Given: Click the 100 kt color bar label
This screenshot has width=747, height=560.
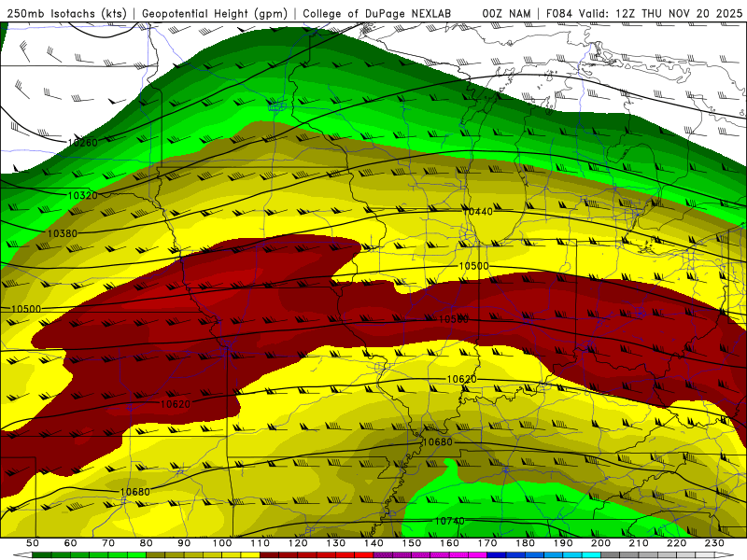Looking at the screenshot, I should click(x=222, y=543).
